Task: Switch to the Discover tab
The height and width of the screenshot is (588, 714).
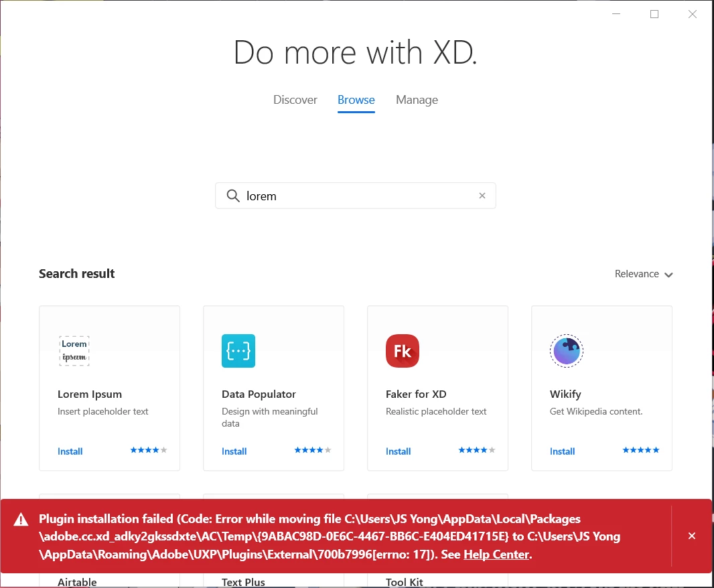Action: point(295,100)
